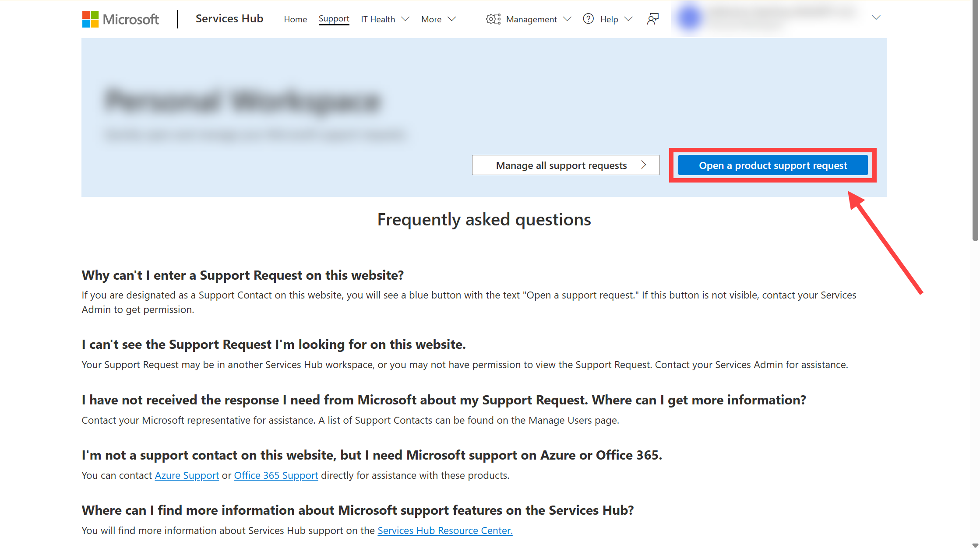Viewport: 980px width, 548px height.
Task: Click the Management gear icon
Action: [492, 19]
